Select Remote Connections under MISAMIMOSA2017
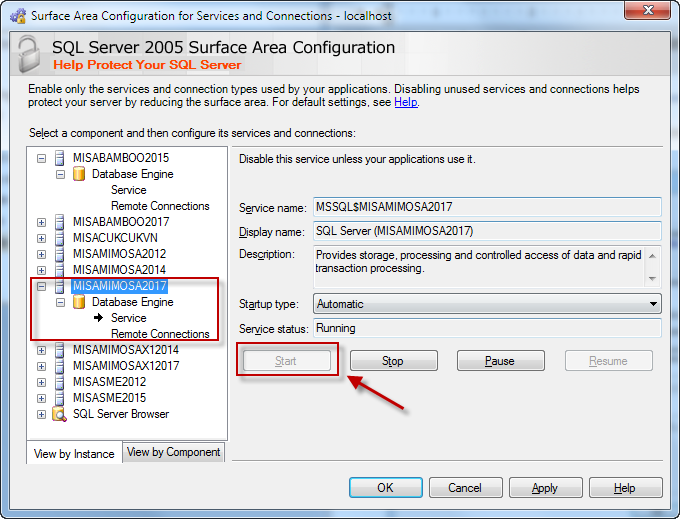 click(x=160, y=334)
